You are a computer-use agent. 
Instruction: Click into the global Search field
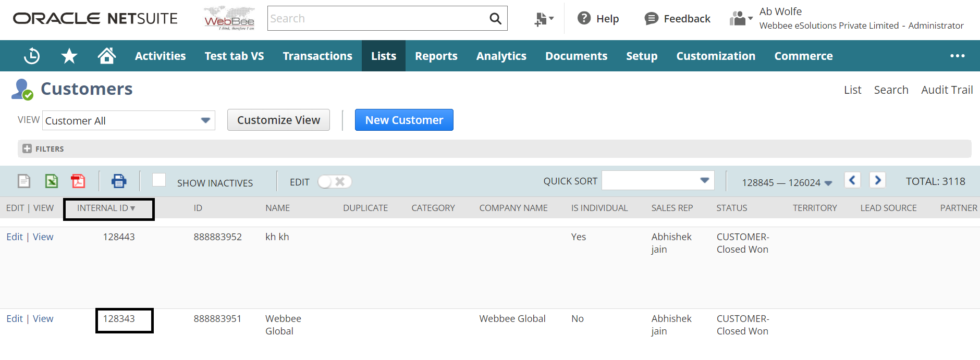[375, 19]
